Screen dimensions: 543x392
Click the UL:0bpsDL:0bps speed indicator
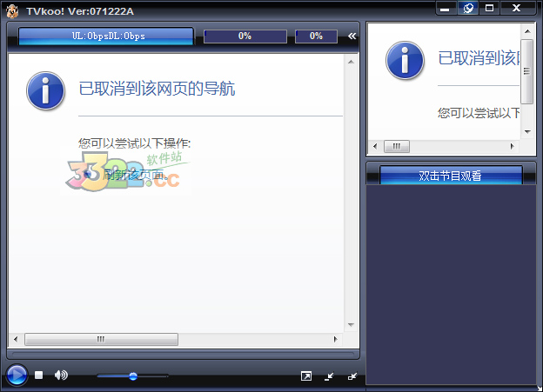point(106,36)
